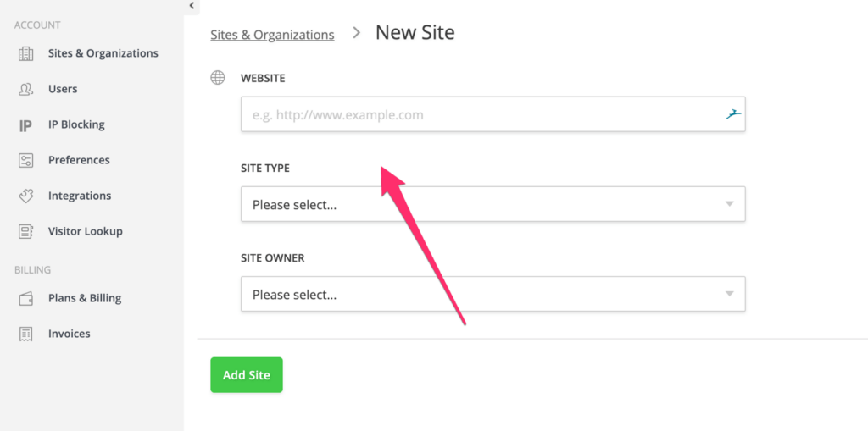The height and width of the screenshot is (431, 868).
Task: Open the Site Type dropdown
Action: tap(492, 204)
